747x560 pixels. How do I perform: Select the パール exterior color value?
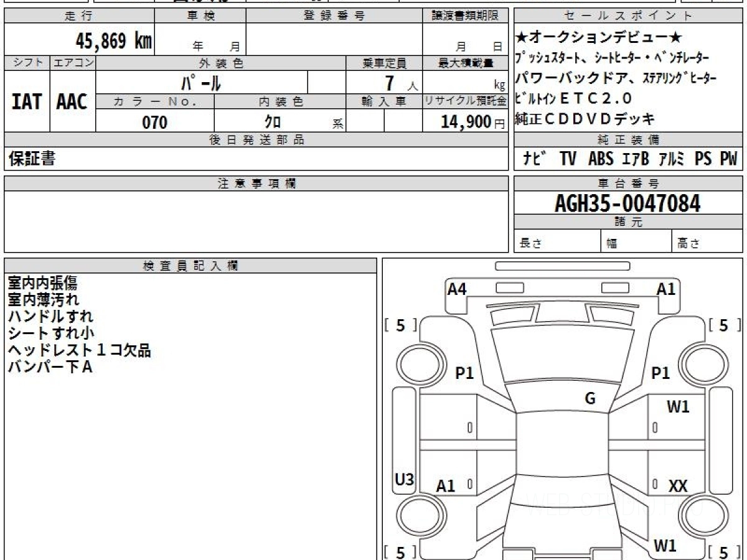pyautogui.click(x=201, y=82)
